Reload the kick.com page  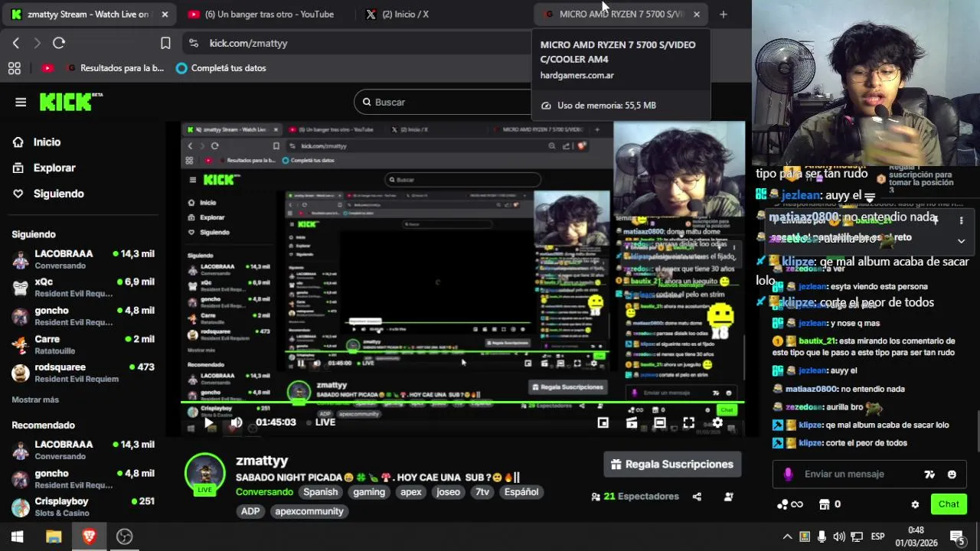(59, 43)
